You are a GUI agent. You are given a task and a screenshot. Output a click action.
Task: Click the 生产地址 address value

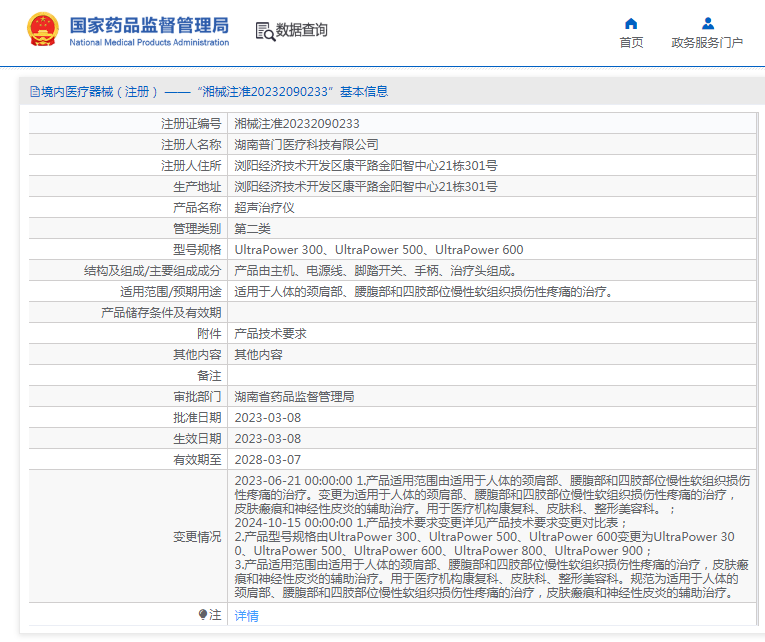pyautogui.click(x=366, y=187)
